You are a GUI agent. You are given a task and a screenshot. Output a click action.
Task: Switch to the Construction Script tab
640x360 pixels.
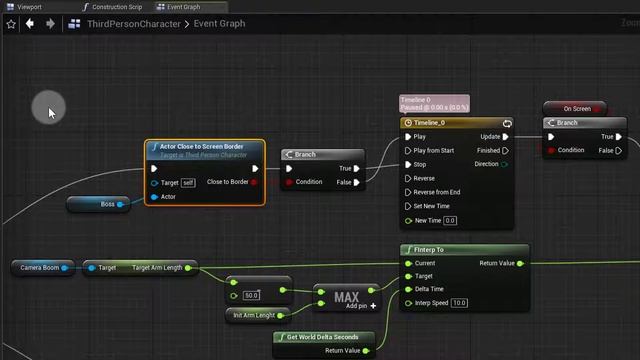pyautogui.click(x=112, y=7)
